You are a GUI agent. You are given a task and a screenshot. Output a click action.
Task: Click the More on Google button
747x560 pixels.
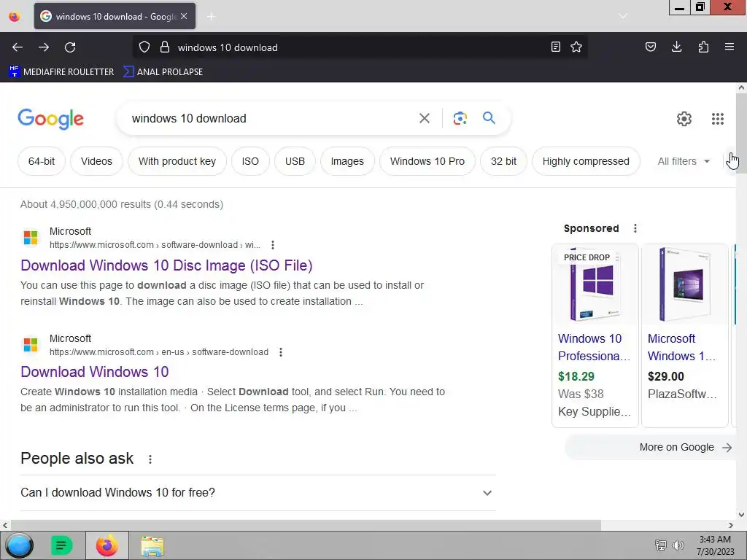650,447
